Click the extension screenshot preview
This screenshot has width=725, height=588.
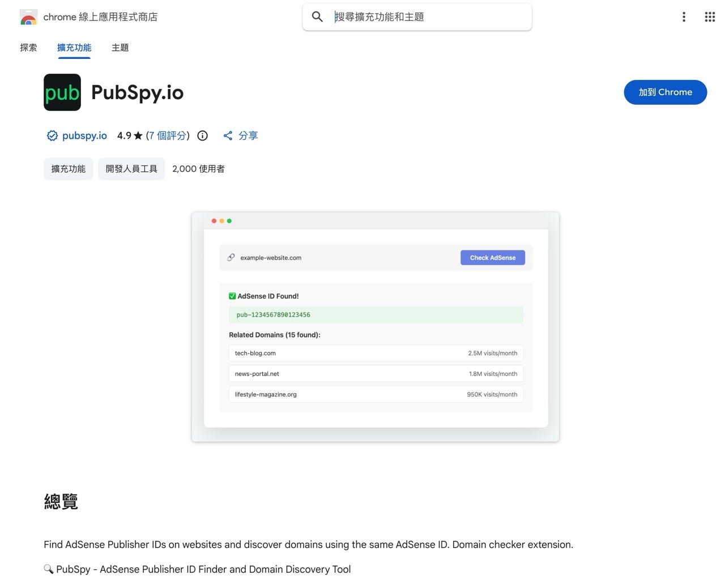[x=376, y=327]
